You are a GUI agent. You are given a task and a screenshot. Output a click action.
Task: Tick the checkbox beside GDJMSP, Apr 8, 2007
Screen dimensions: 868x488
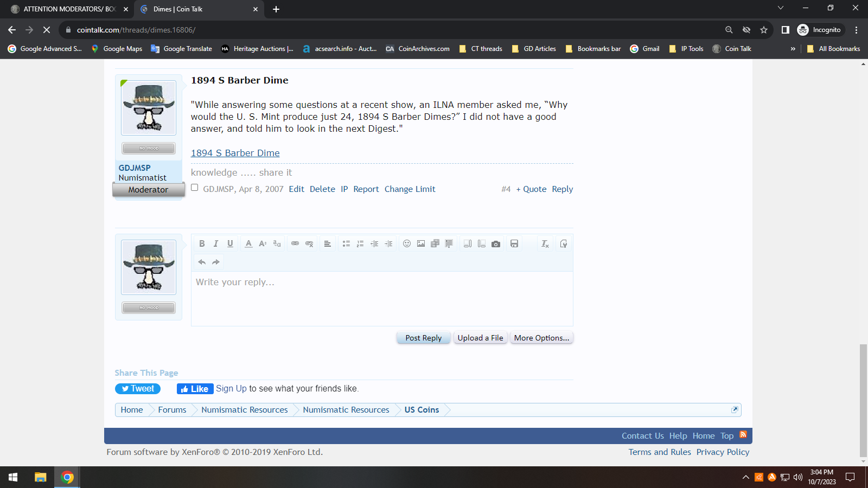(x=195, y=188)
